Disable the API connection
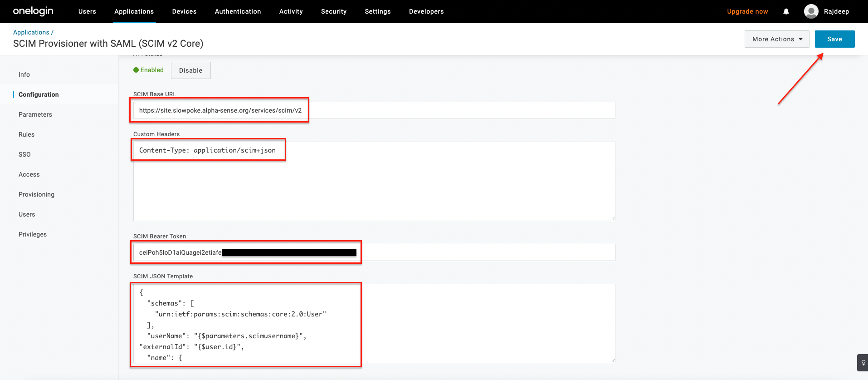The width and height of the screenshot is (868, 380). 190,70
